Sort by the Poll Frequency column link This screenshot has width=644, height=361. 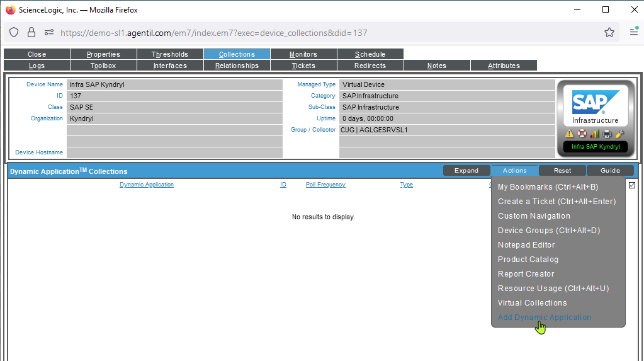coord(325,185)
